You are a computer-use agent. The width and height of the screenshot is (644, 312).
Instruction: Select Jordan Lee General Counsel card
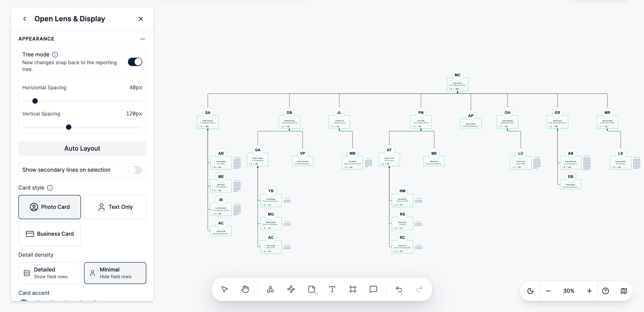point(339,122)
